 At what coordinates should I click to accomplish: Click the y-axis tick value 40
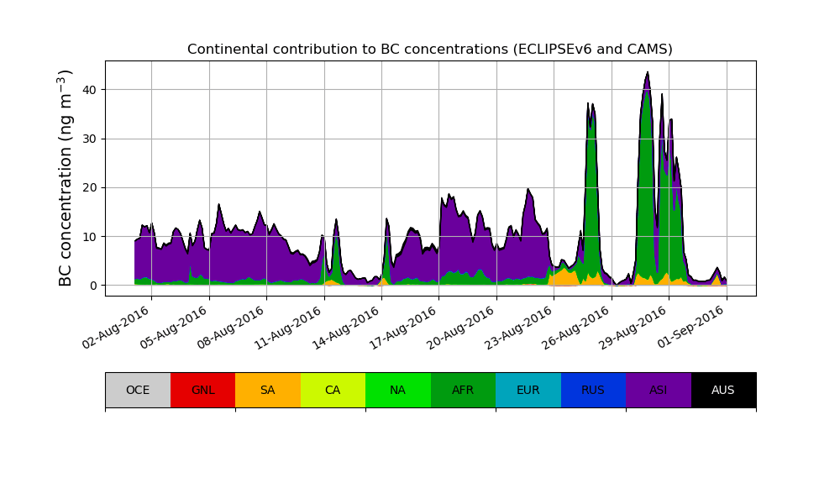[90, 90]
